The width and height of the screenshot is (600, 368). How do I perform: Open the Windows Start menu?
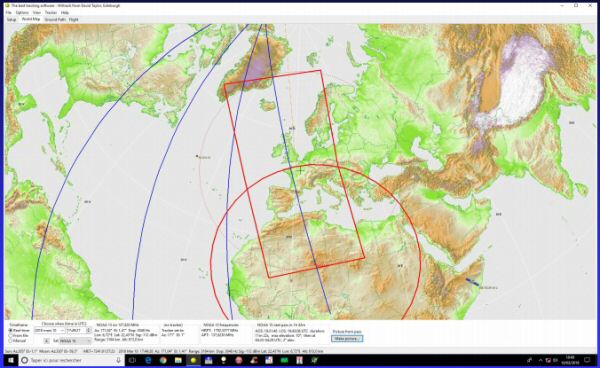11,360
